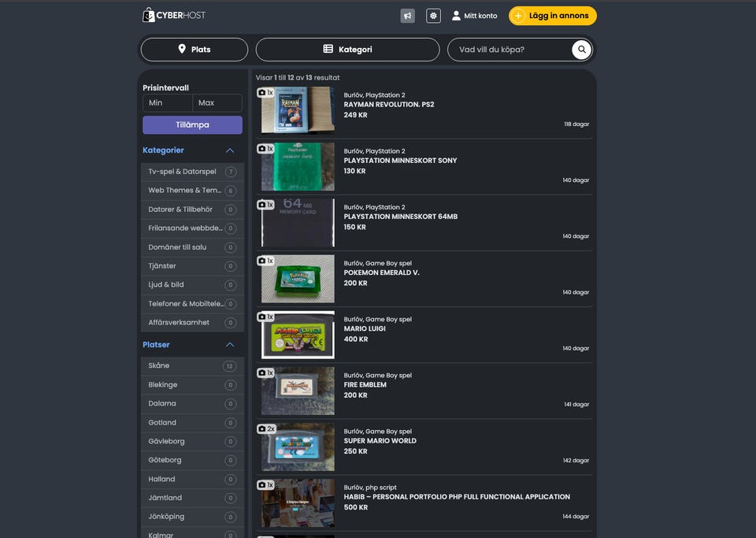Click the Mario Luigi listing thumbnail
Viewport: 756px width, 538px height.
pyautogui.click(x=298, y=335)
